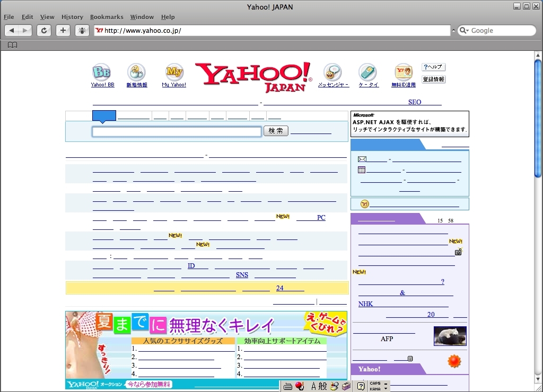543x392 pixels.
Task: Open the polar bear news thumbnail
Action: [x=450, y=336]
